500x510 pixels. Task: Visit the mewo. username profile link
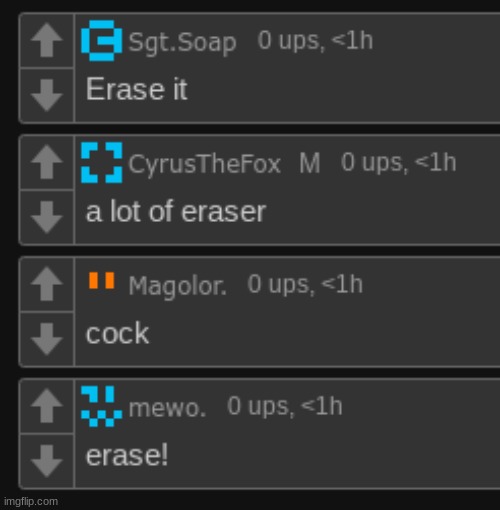(167, 408)
